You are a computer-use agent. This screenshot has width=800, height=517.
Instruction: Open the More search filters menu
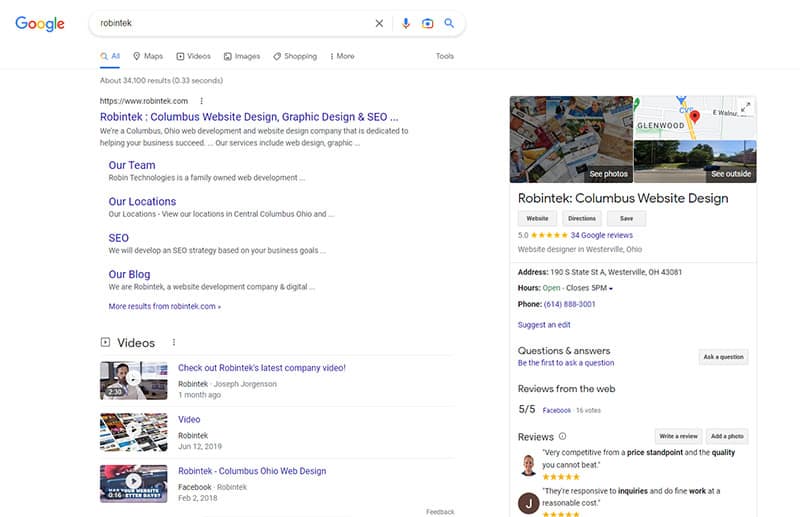point(342,57)
